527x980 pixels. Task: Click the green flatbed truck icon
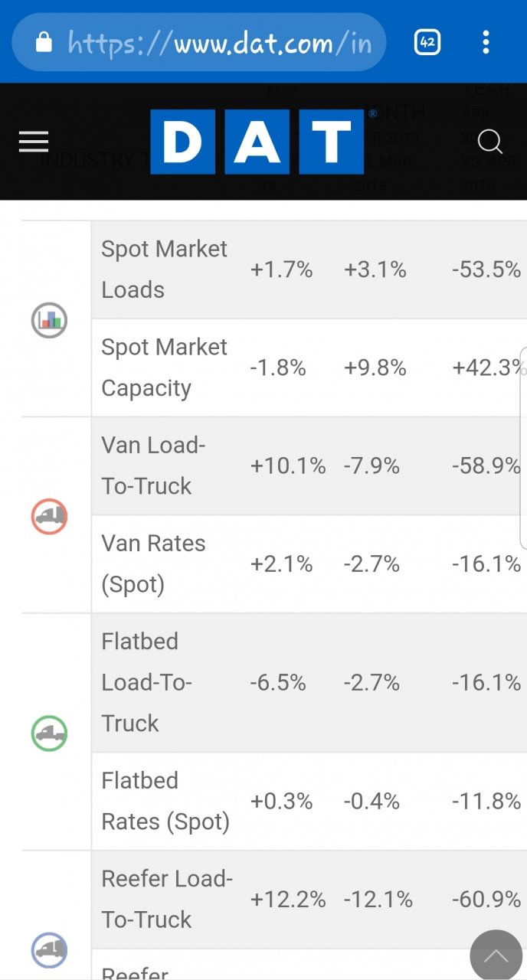tap(50, 733)
